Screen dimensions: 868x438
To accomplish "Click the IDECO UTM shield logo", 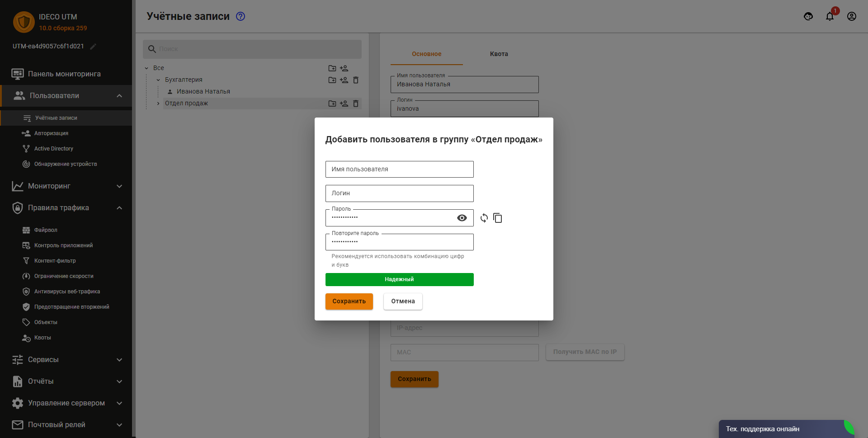I will (x=24, y=22).
